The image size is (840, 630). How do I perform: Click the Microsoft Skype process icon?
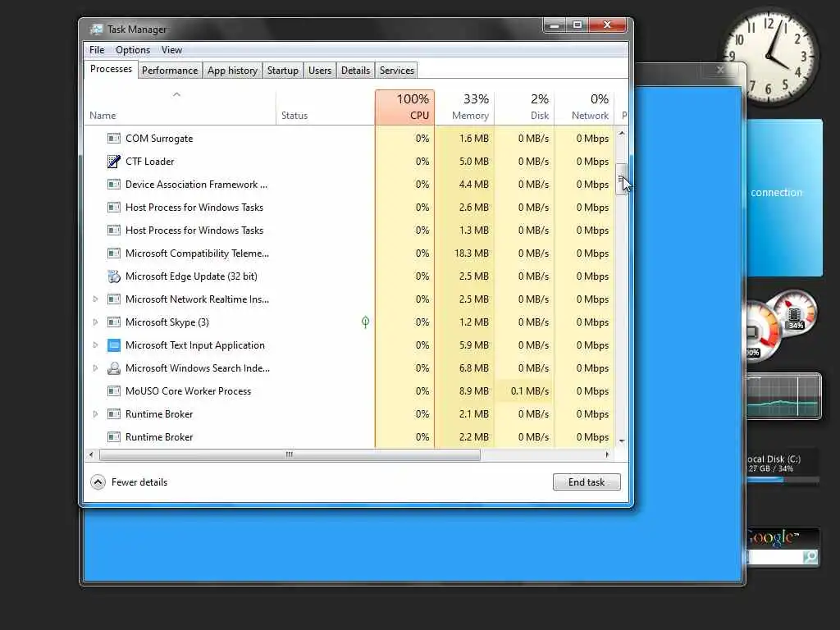[113, 322]
